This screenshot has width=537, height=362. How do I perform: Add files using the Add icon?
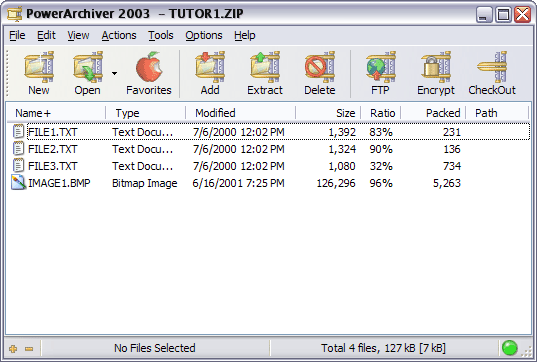click(210, 67)
